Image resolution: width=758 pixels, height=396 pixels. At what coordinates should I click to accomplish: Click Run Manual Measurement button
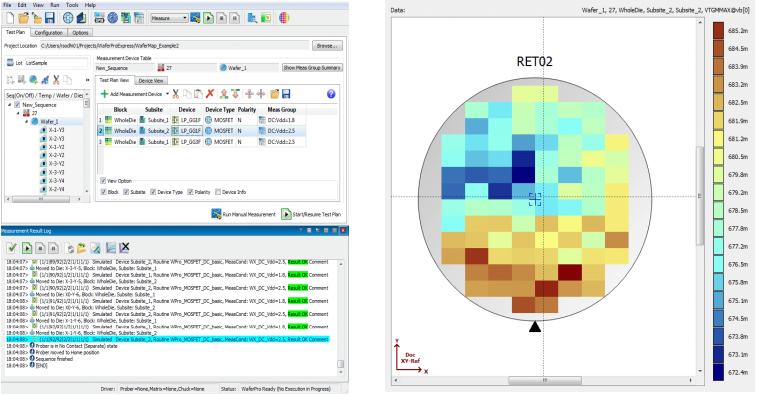244,214
